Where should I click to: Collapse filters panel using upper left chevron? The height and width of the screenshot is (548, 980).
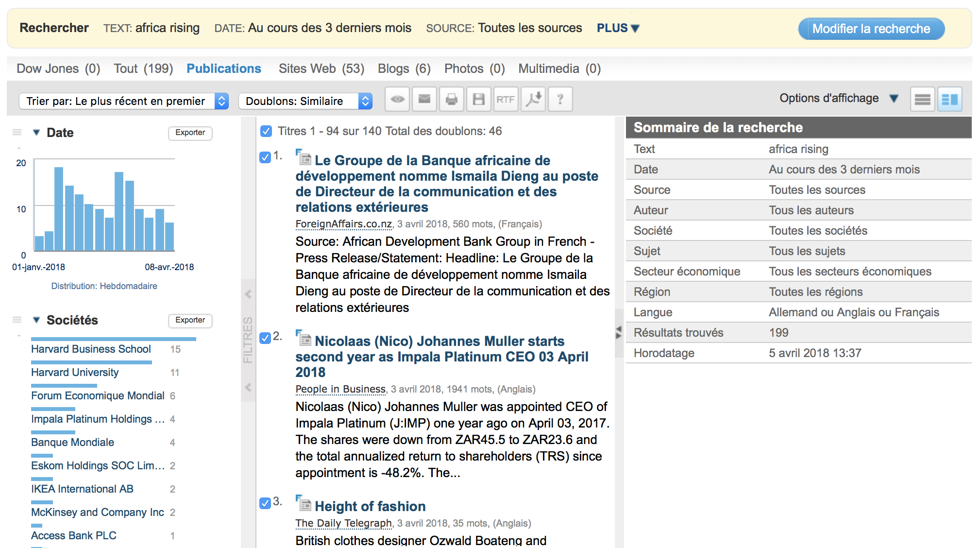tap(248, 294)
